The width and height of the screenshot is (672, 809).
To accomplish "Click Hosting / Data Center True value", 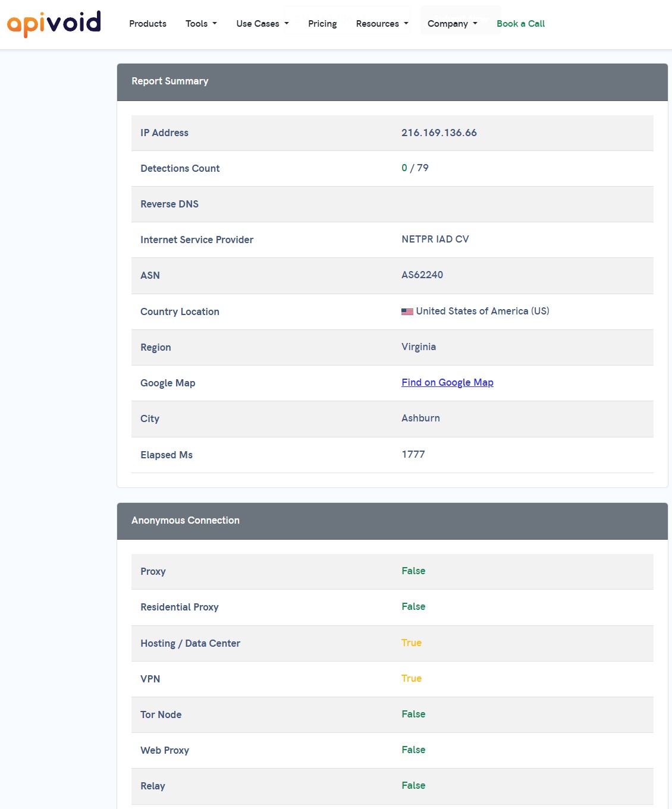I will tap(412, 643).
